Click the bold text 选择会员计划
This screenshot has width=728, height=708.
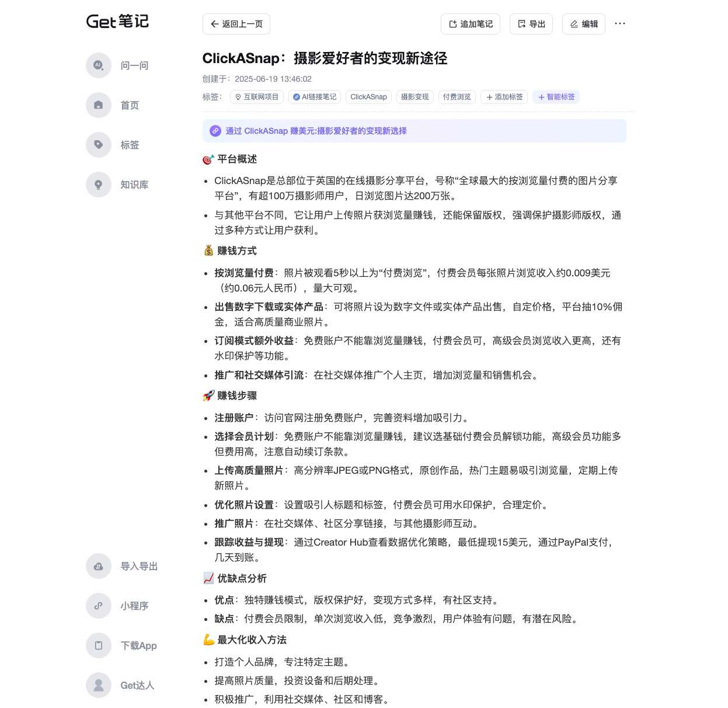click(244, 436)
